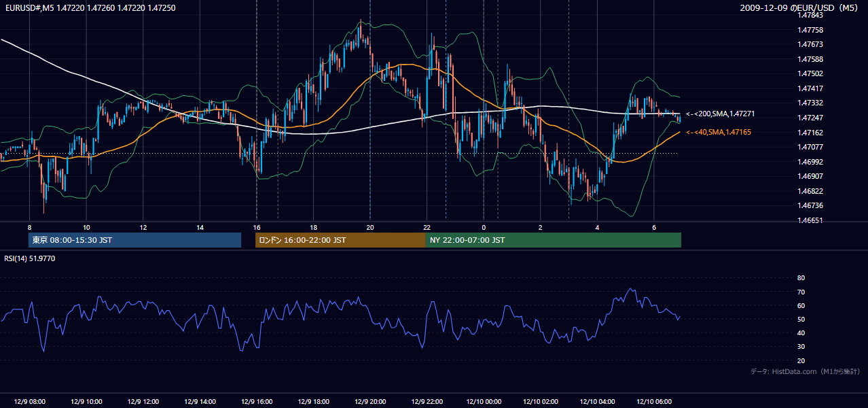
Task: Click the 40 SMA 1.47165 label
Action: pos(719,132)
